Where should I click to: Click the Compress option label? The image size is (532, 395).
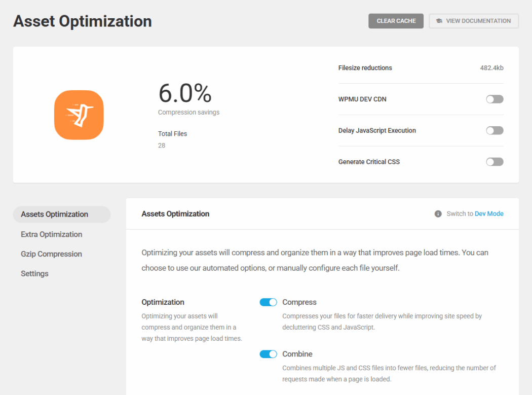tap(299, 302)
